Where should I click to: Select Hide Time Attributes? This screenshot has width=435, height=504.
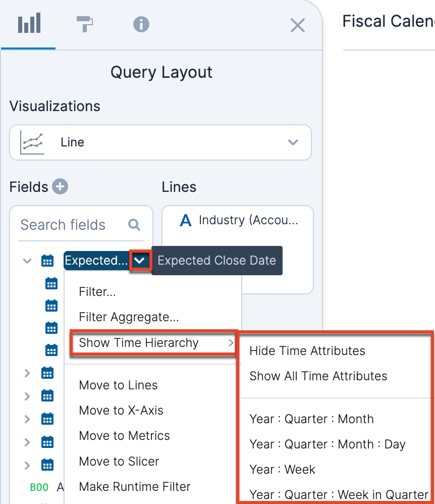[x=307, y=351]
